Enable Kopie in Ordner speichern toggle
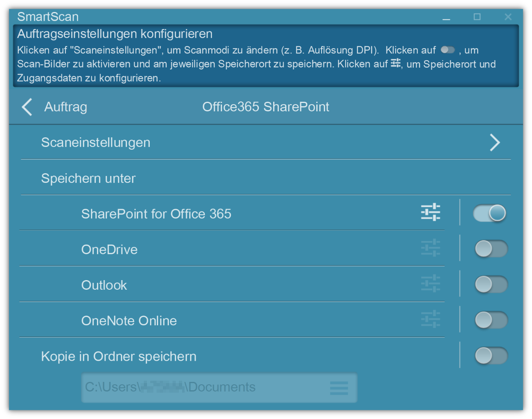This screenshot has width=532, height=419. pos(491,356)
